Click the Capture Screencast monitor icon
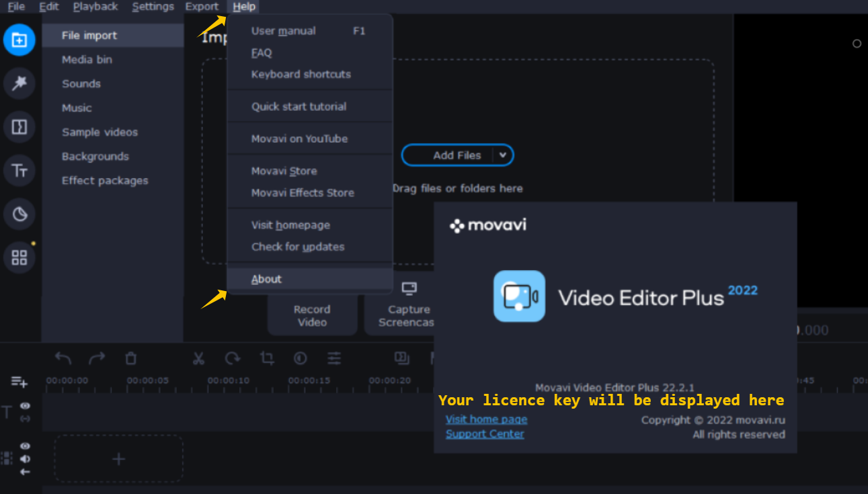 409,289
